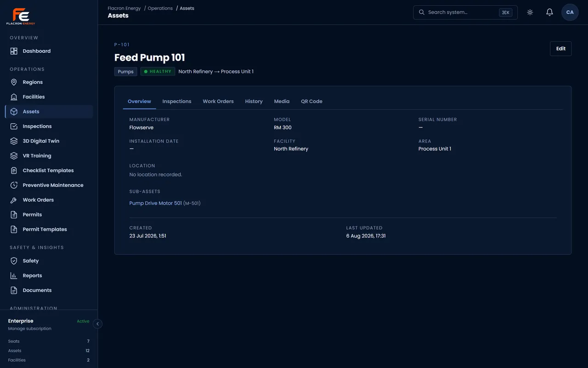Viewport: 588px width, 368px height.
Task: Click the Documents file icon
Action: tap(14, 290)
